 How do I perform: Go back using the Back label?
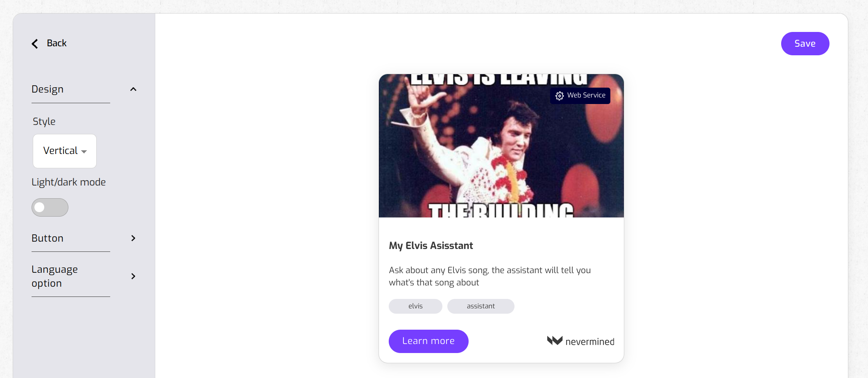tap(57, 43)
